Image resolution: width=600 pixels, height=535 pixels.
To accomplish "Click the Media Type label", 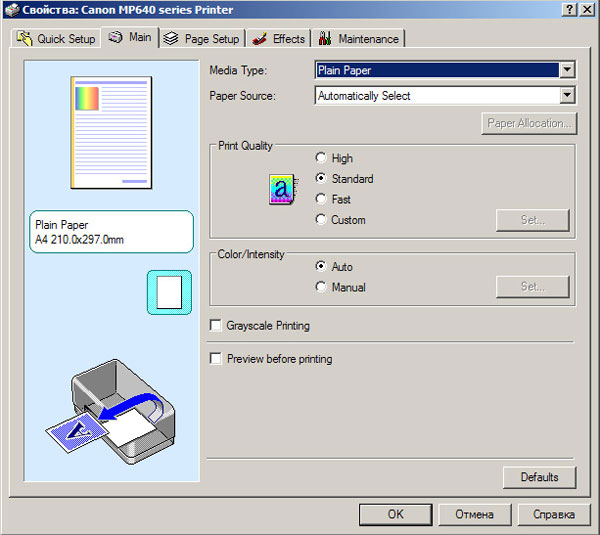I will [238, 70].
